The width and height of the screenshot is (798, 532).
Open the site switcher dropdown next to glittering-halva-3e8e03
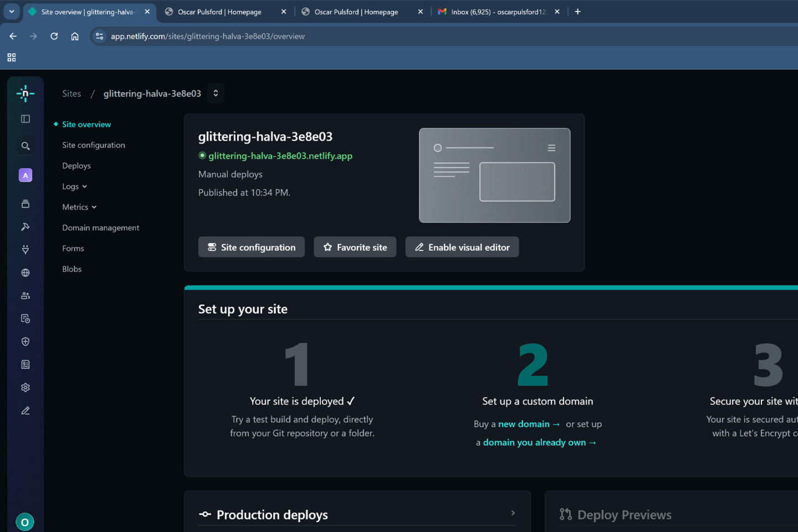(x=216, y=93)
